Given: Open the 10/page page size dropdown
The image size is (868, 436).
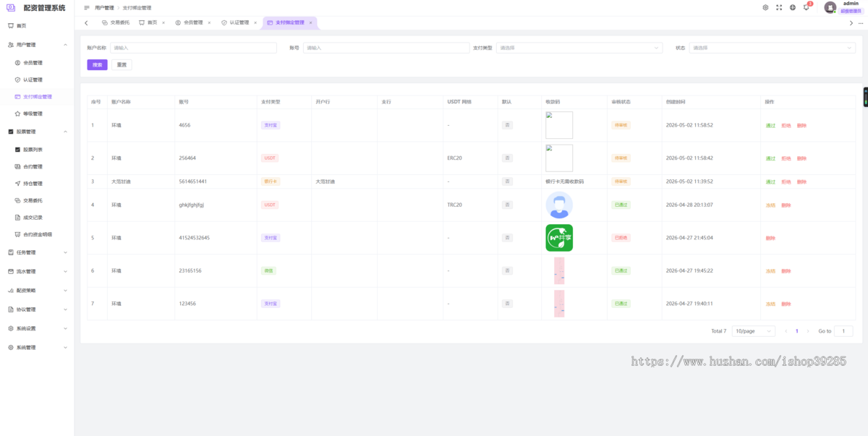Looking at the screenshot, I should coord(753,331).
